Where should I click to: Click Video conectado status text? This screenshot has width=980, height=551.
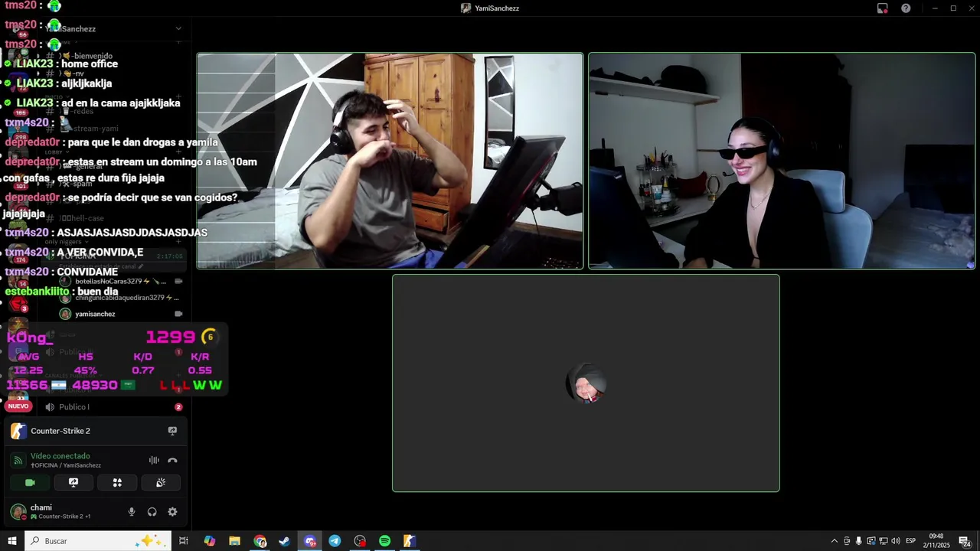(60, 456)
